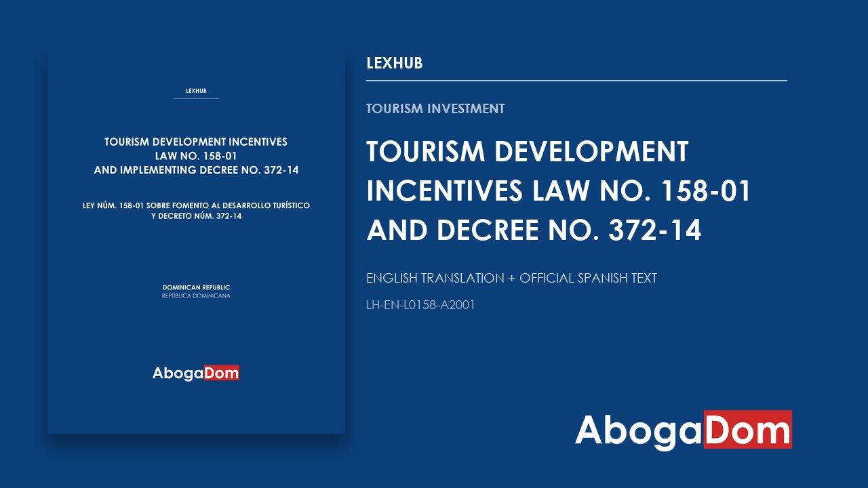Image resolution: width=868 pixels, height=488 pixels.
Task: Click the Spanish 'LEY NÚM. 158-01' subtitle
Action: point(196,211)
